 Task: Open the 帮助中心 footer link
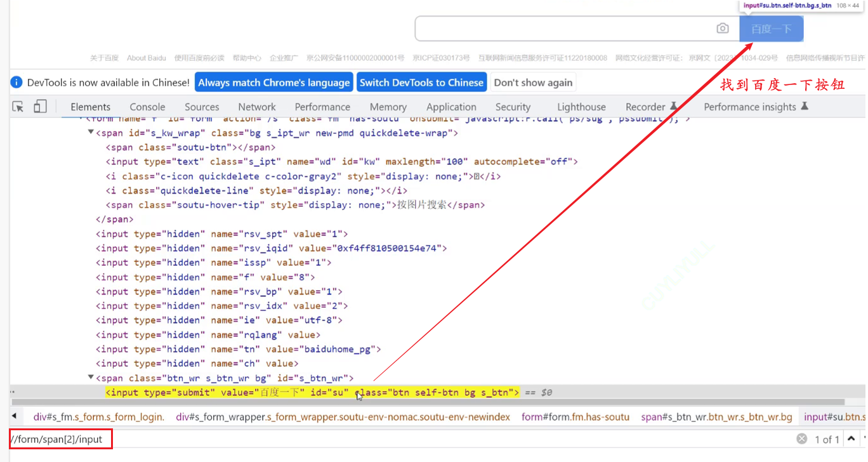coord(247,58)
